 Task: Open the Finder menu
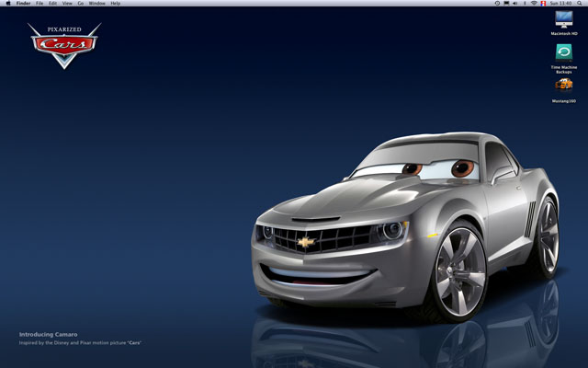23,3
